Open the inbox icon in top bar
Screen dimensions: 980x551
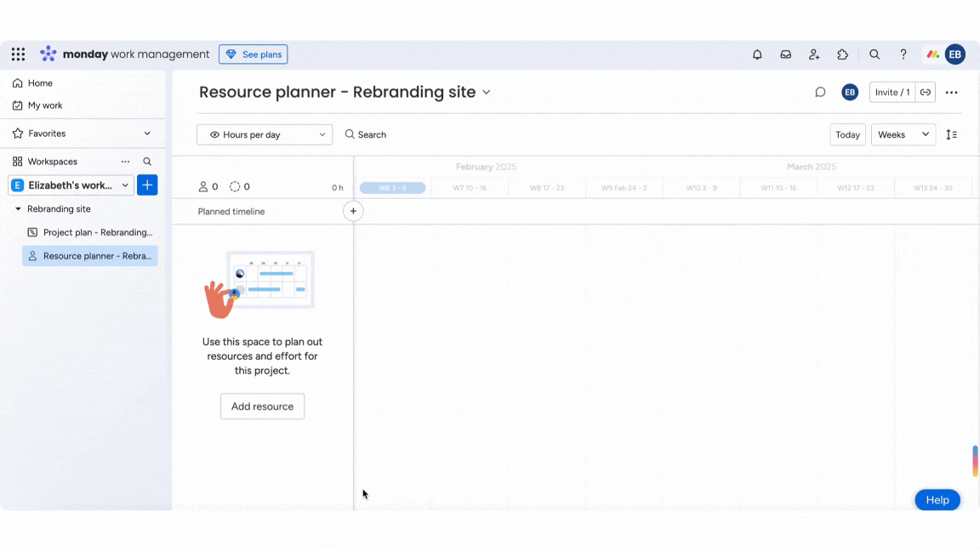click(x=785, y=54)
